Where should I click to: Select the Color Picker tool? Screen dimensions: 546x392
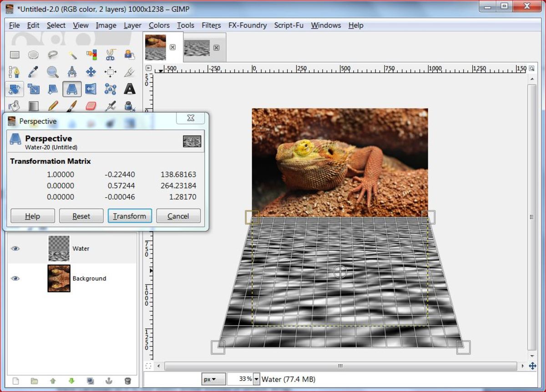click(x=34, y=72)
